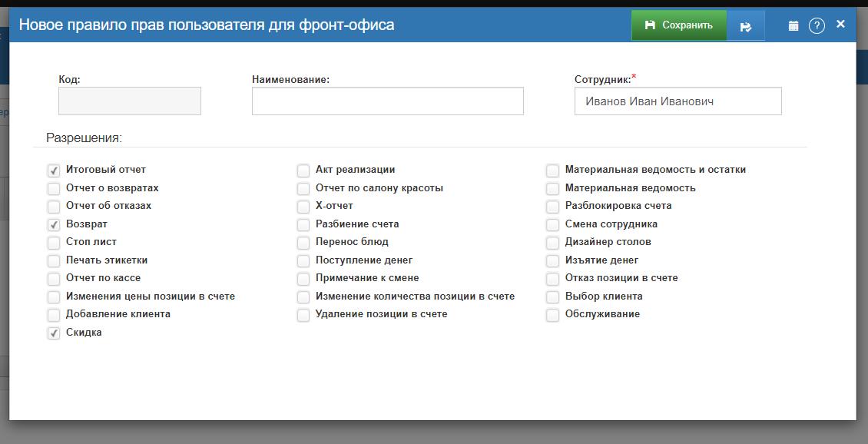Disable the Возврат permission checkbox

[x=54, y=224]
